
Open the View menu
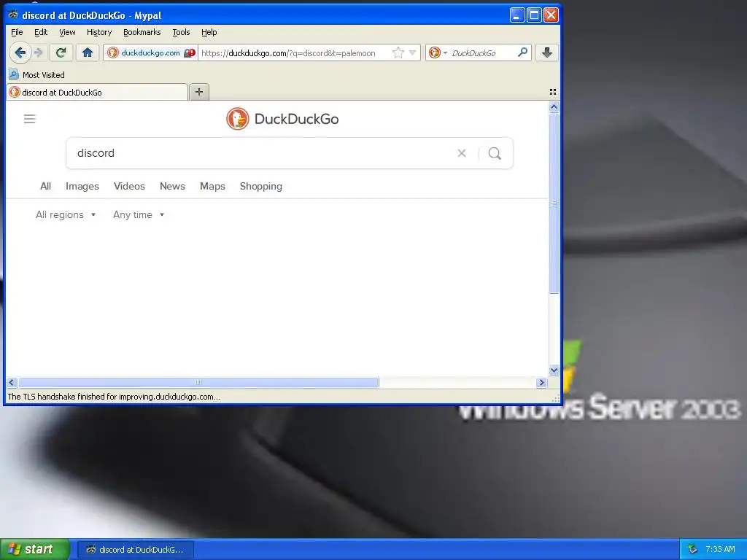67,32
